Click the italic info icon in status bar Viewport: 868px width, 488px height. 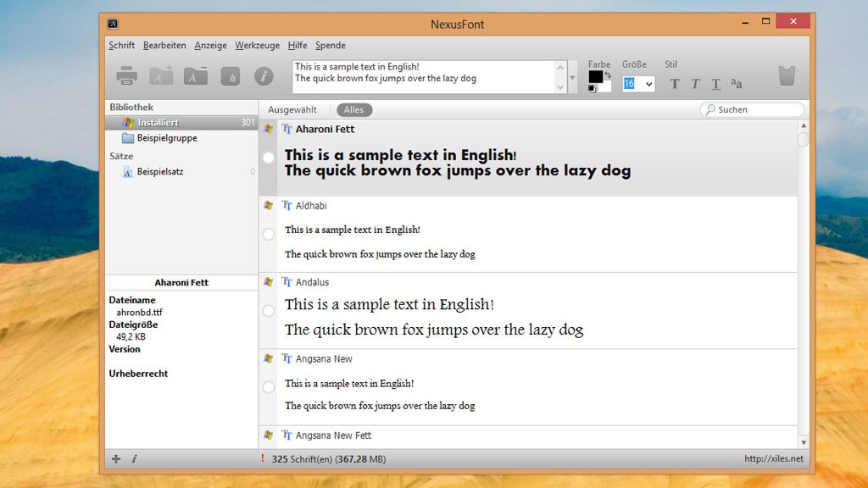pyautogui.click(x=134, y=458)
